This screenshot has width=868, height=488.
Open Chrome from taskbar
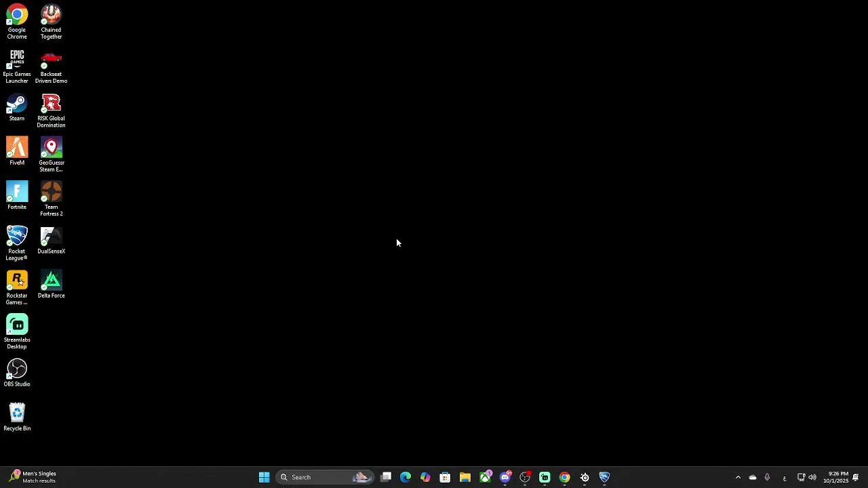point(564,477)
